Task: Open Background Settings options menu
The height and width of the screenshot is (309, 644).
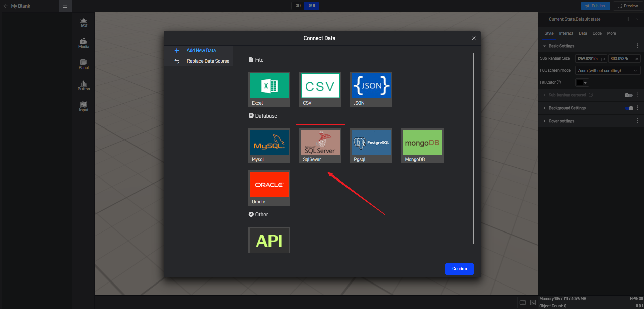Action: [638, 108]
